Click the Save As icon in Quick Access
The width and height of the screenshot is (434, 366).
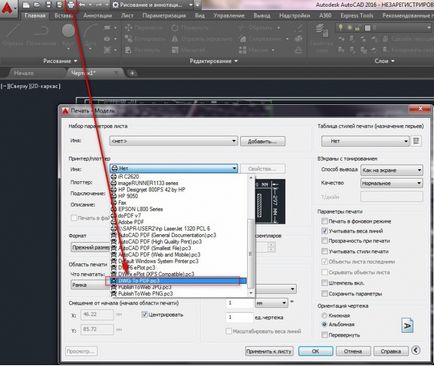coord(59,5)
